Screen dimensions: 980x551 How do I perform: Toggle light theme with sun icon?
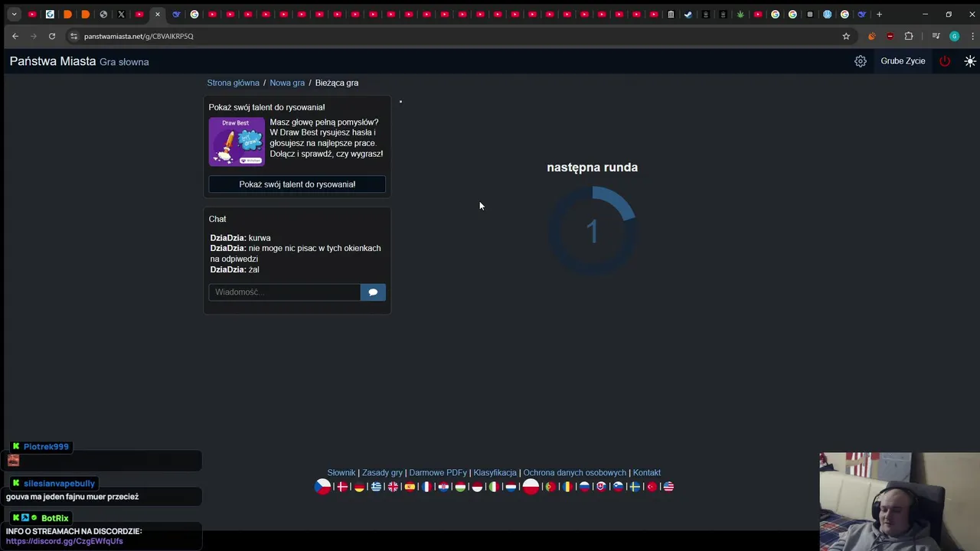point(970,61)
